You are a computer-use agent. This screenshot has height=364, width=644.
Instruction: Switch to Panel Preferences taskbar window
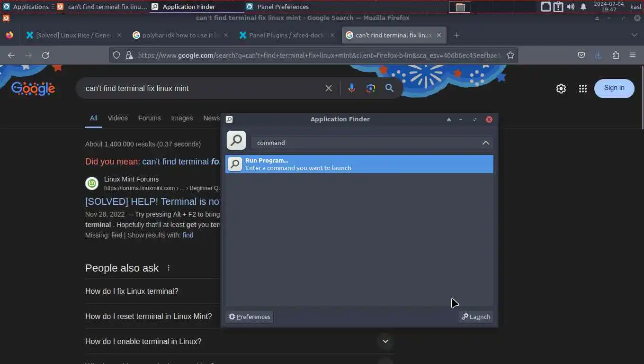(x=277, y=7)
